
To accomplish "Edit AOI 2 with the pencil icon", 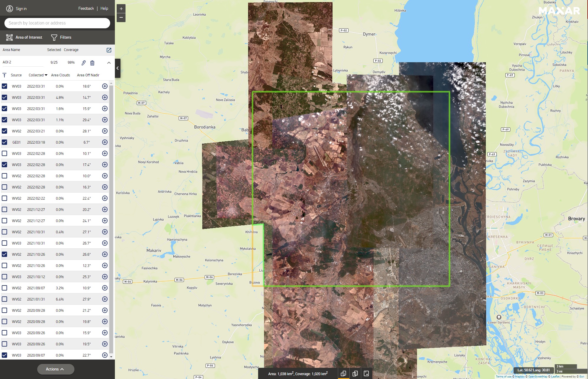I will click(84, 63).
